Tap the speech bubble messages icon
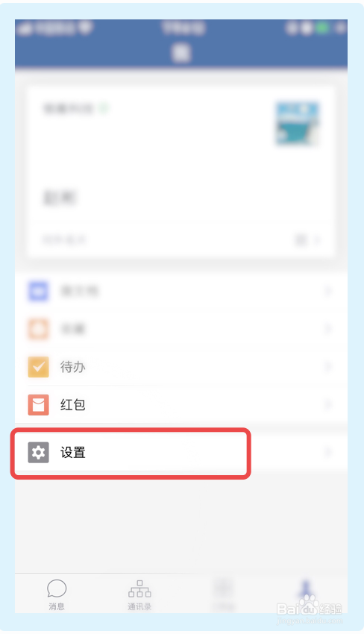 57,589
